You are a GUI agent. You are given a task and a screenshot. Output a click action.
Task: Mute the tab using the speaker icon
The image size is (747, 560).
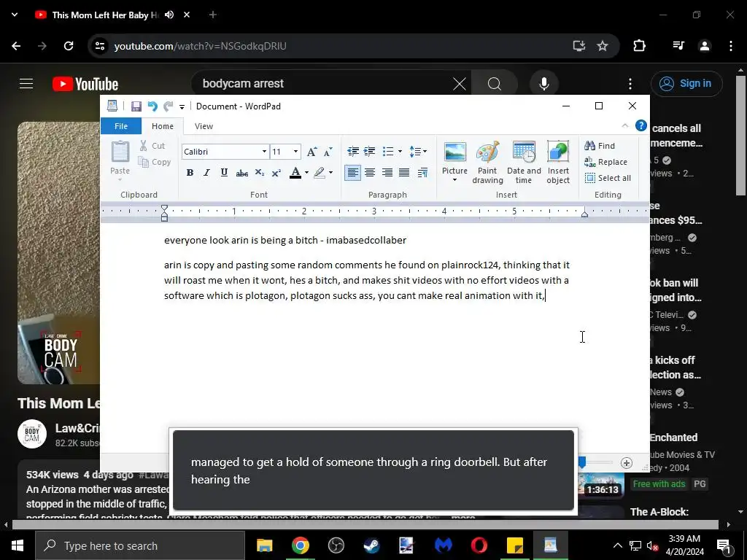pyautogui.click(x=169, y=15)
